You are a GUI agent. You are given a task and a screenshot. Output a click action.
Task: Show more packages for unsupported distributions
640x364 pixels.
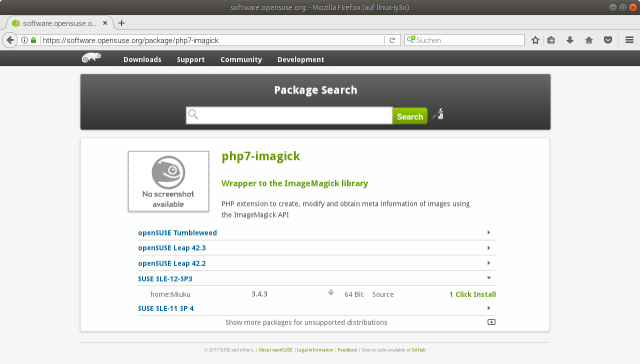pyautogui.click(x=306, y=322)
